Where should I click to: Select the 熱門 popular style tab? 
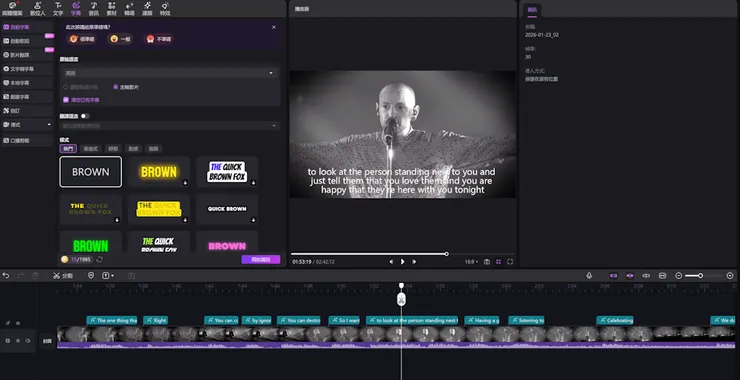[68, 149]
